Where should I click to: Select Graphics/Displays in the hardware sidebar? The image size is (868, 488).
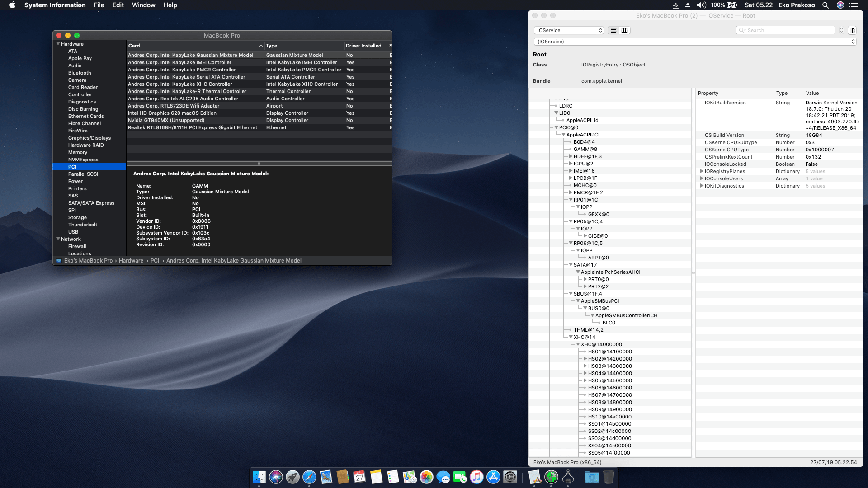[90, 138]
